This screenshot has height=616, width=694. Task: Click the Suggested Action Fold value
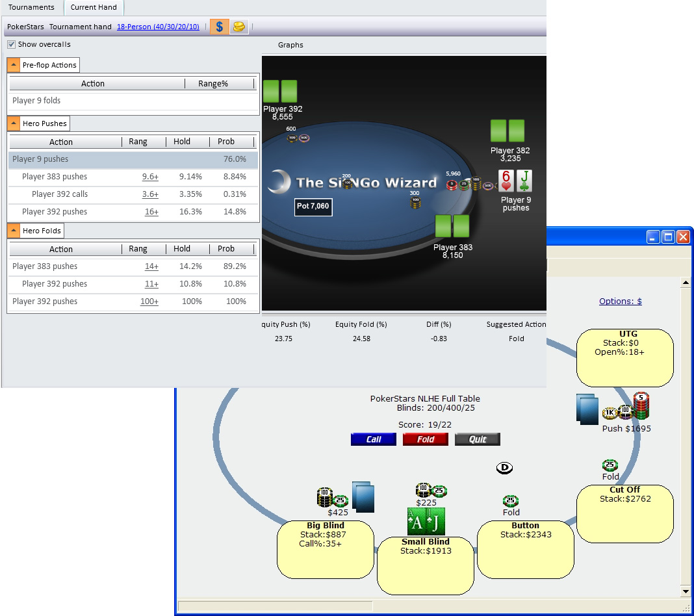[x=516, y=339]
